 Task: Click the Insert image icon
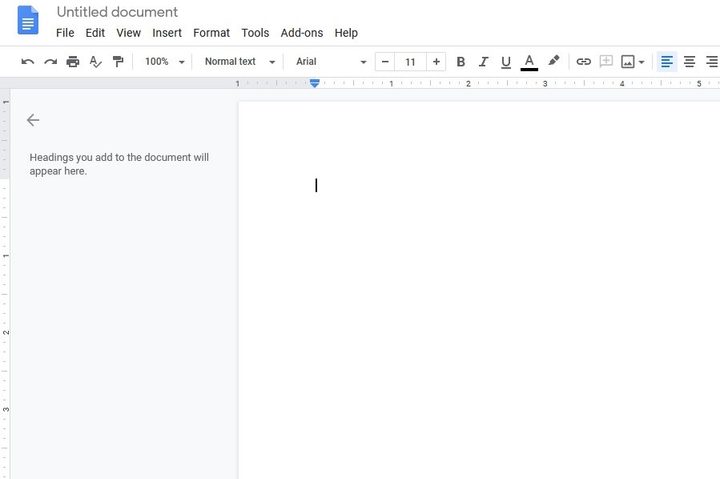coord(627,62)
